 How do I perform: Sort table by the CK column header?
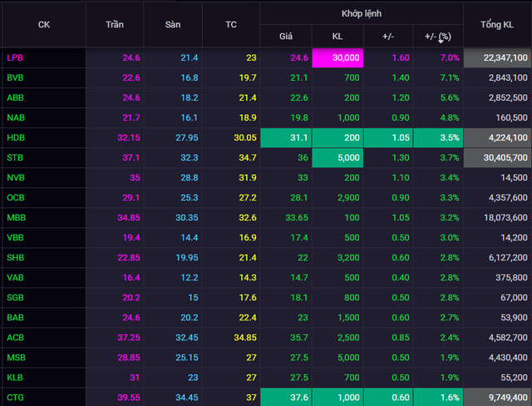(43, 24)
